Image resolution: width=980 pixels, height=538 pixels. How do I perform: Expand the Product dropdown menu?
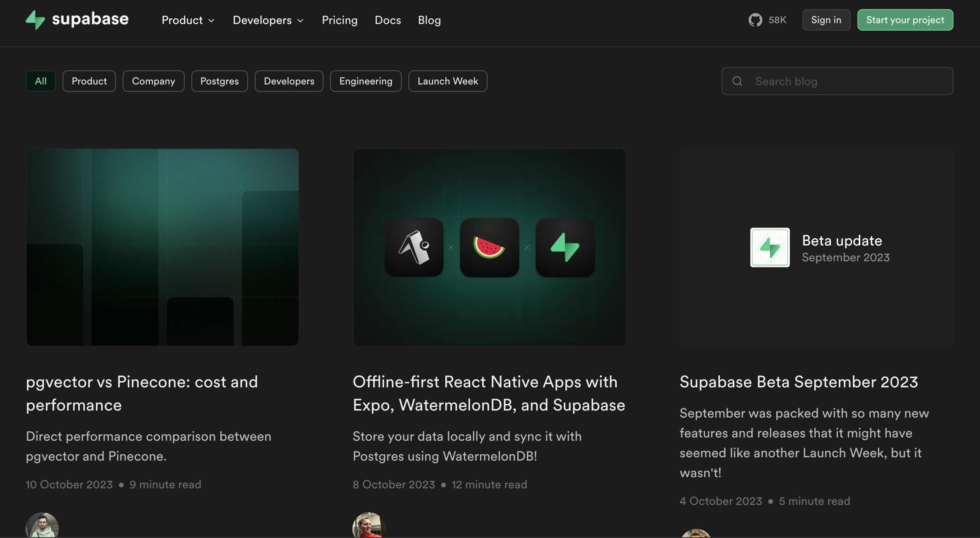pos(188,20)
